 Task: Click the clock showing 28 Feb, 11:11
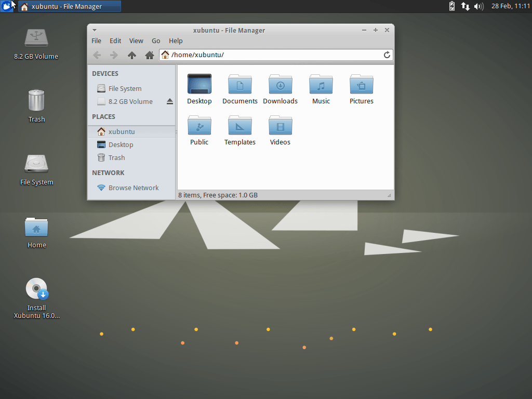(511, 6)
